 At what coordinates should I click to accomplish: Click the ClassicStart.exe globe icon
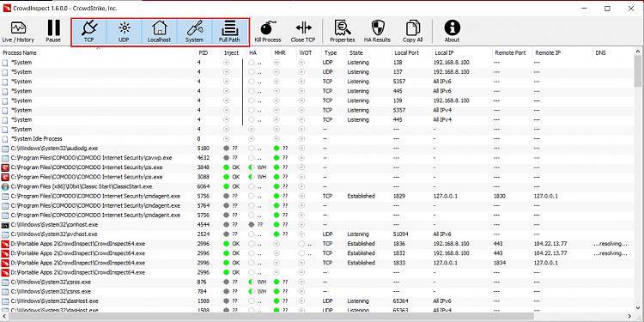point(5,186)
